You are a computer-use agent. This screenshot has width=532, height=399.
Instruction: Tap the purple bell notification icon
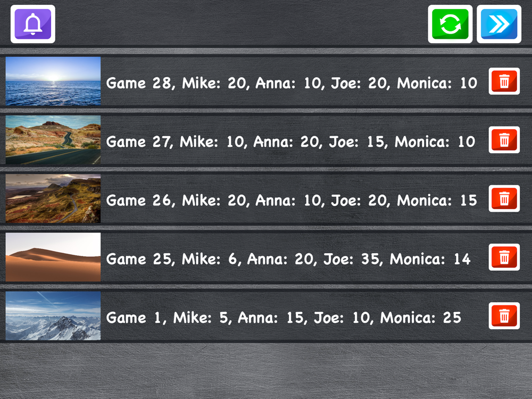point(33,24)
